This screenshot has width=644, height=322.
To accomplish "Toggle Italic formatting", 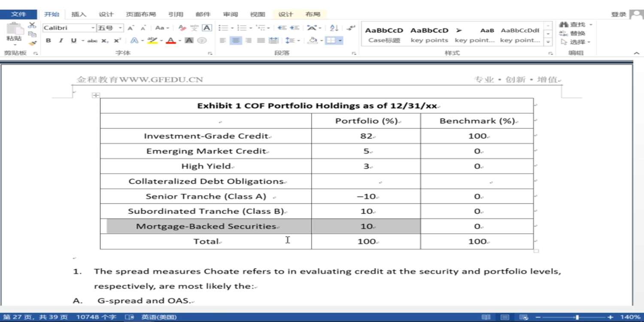I will tap(61, 40).
